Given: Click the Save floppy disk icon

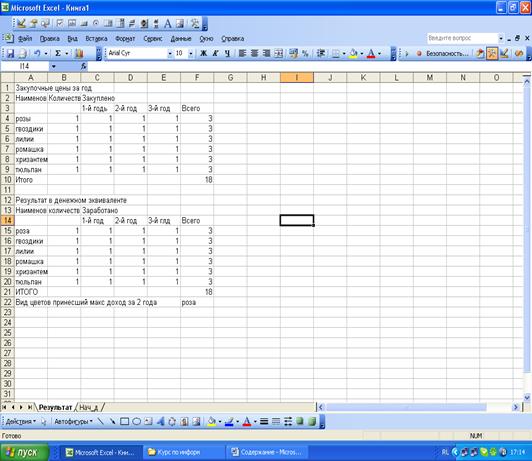Looking at the screenshot, I should click(x=10, y=53).
